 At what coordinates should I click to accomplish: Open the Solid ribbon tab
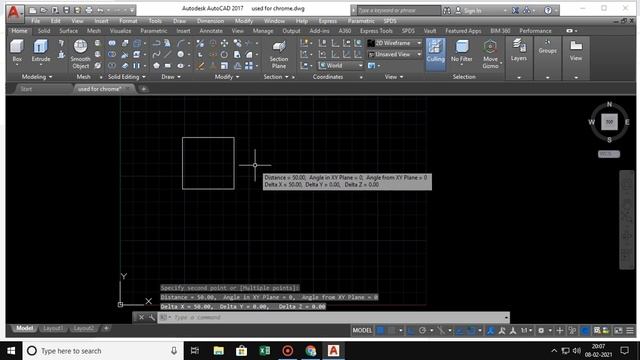coord(44,31)
